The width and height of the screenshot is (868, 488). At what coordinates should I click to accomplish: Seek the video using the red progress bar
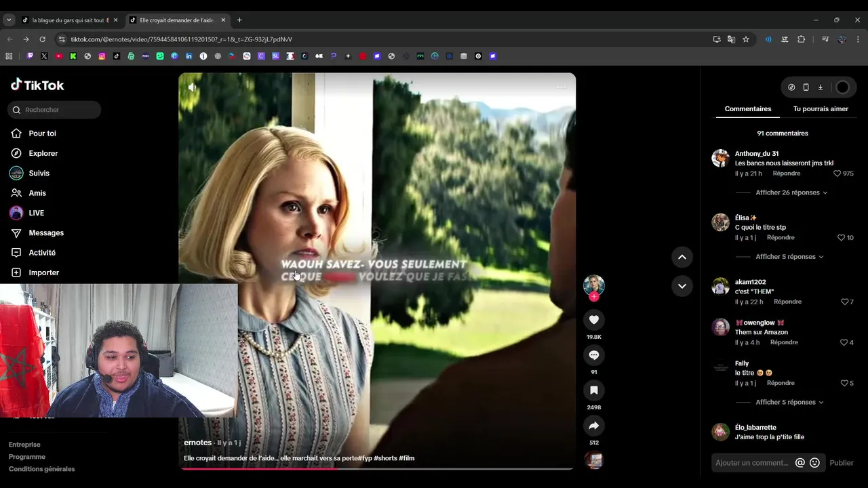(376, 468)
